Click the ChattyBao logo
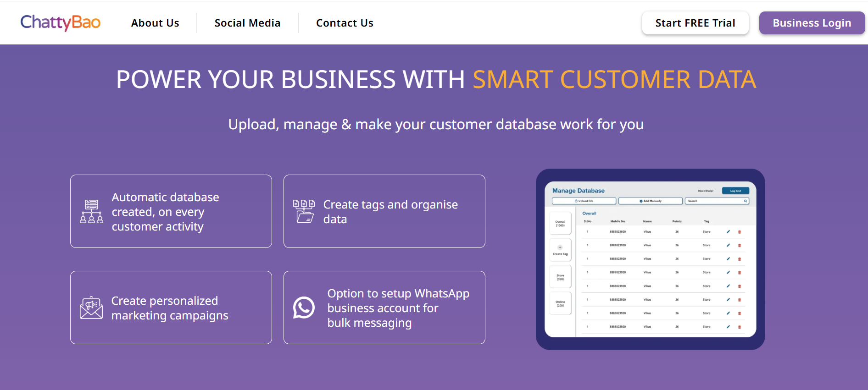The height and width of the screenshot is (390, 868). (60, 22)
